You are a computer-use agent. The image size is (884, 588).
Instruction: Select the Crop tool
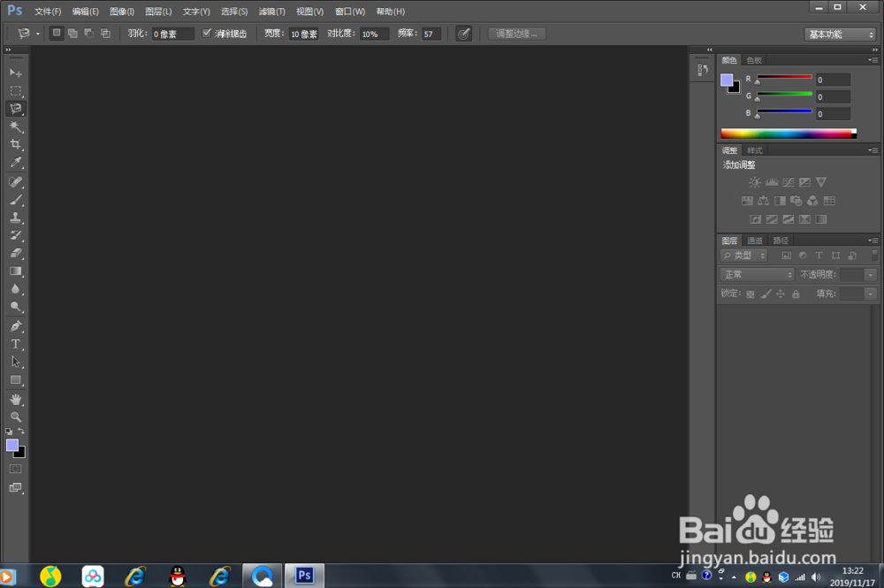pyautogui.click(x=15, y=144)
